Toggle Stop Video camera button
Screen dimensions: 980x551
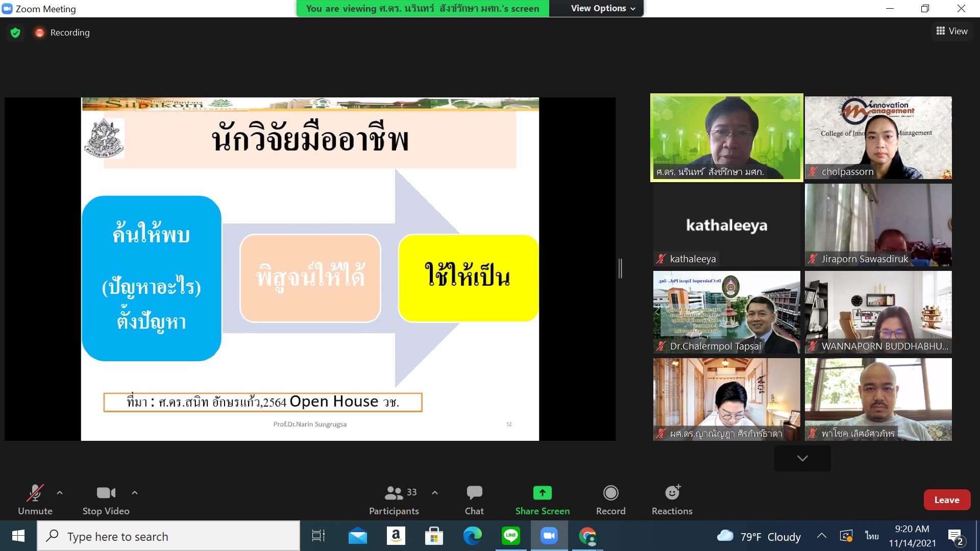click(106, 493)
